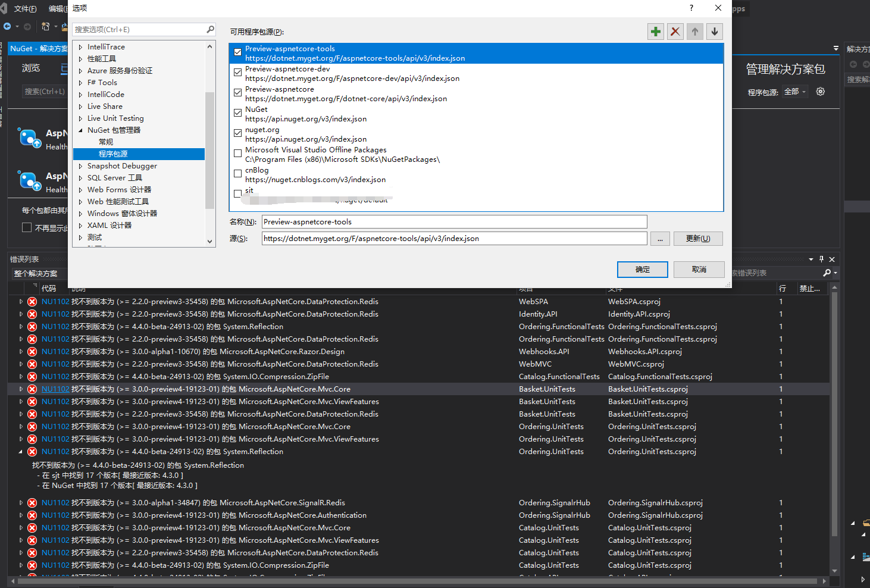Click the 源 source URL input field
Image resolution: width=870 pixels, height=588 pixels.
455,239
